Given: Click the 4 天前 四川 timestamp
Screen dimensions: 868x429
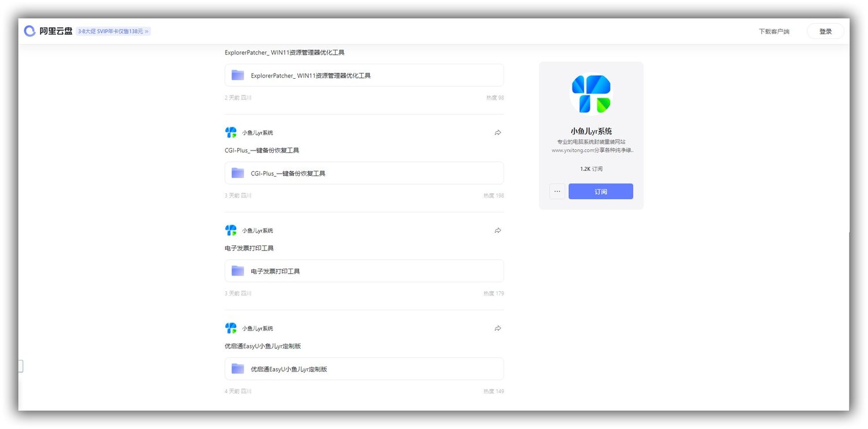Looking at the screenshot, I should pyautogui.click(x=238, y=391).
